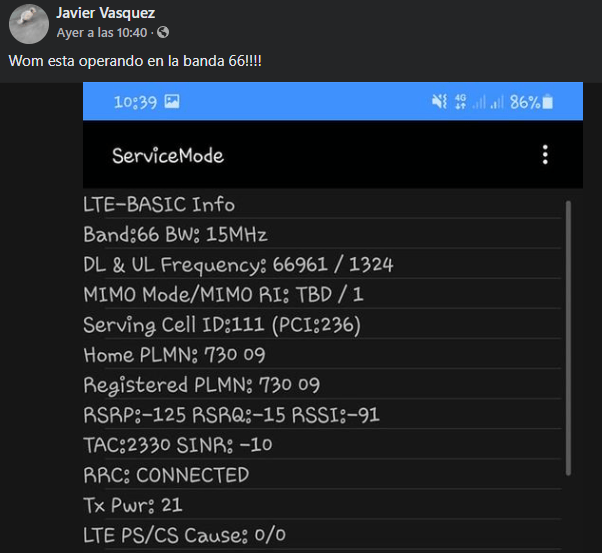The image size is (602, 553).
Task: Click the vertical scrollbar beside LTE info
Action: (x=568, y=335)
